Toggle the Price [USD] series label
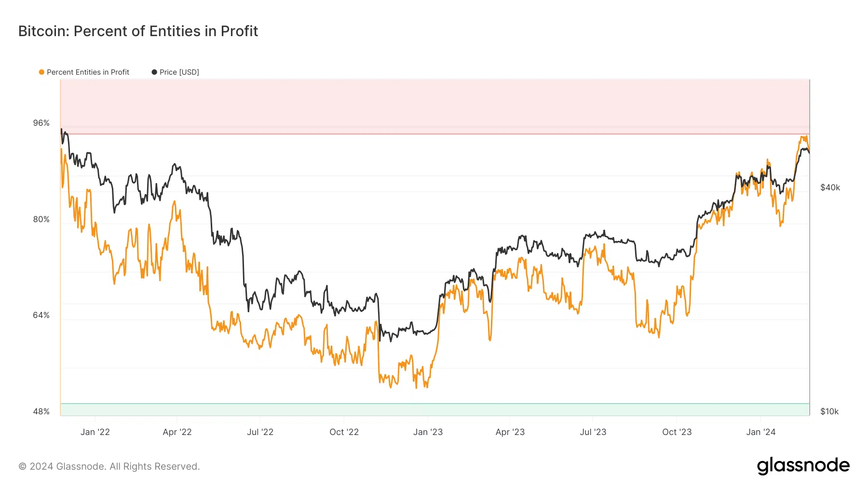This screenshot has width=868, height=488. 179,72
